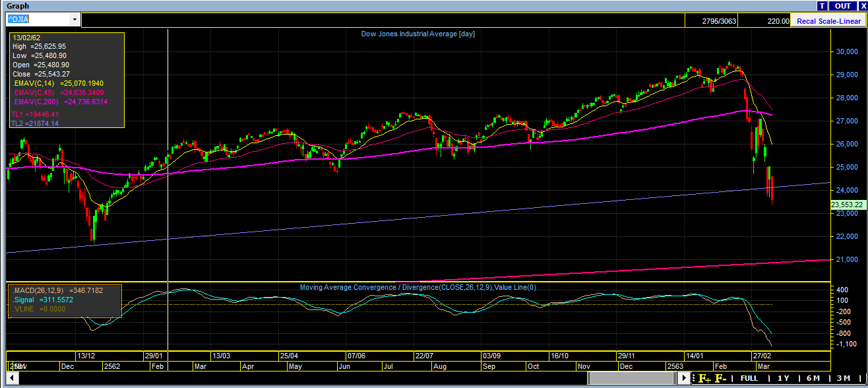
Task: Select the 1Y time range
Action: (783, 378)
